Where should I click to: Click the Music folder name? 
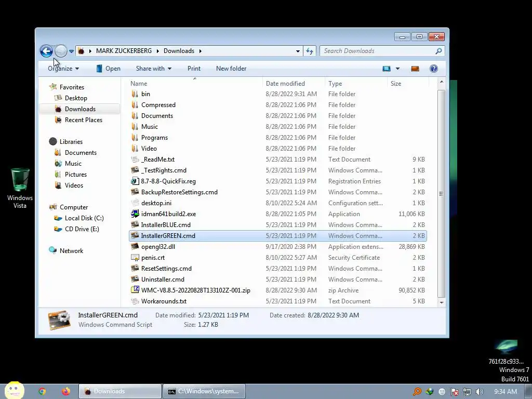[150, 127]
